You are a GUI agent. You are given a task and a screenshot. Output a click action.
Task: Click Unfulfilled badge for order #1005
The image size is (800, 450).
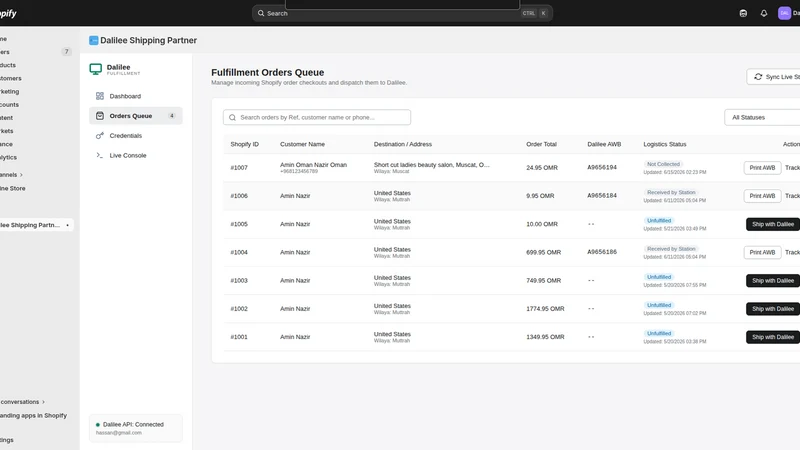tap(659, 220)
